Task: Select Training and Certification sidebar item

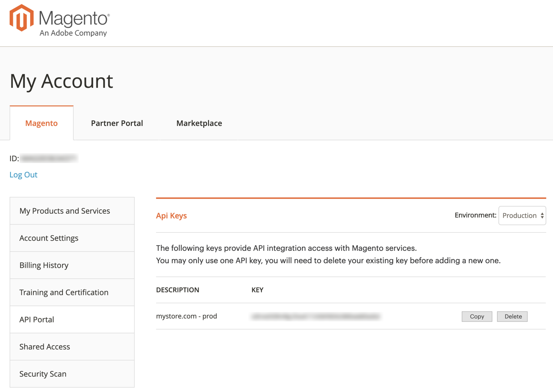Action: point(72,292)
